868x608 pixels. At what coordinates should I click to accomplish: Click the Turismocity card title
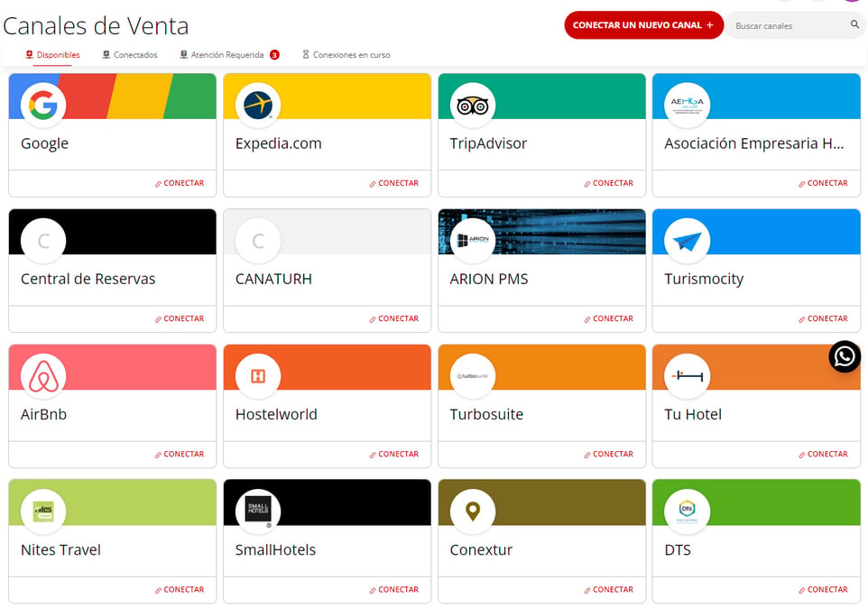click(704, 280)
